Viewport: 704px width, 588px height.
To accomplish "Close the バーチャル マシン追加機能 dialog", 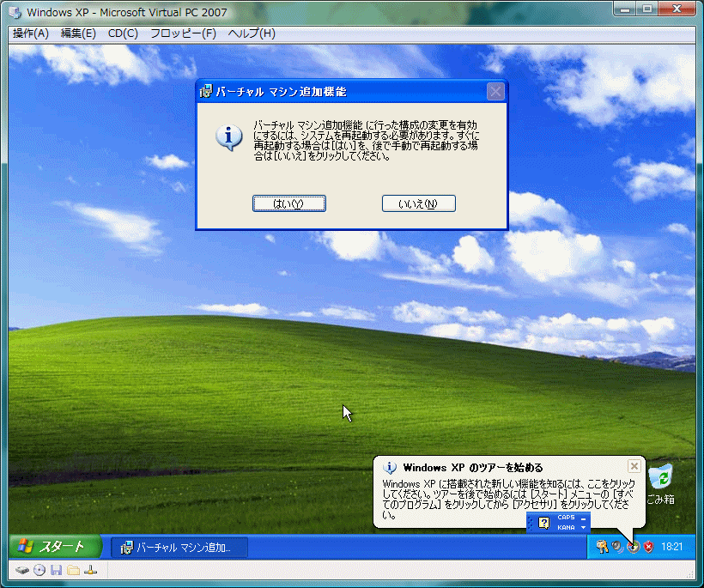I will pos(495,92).
